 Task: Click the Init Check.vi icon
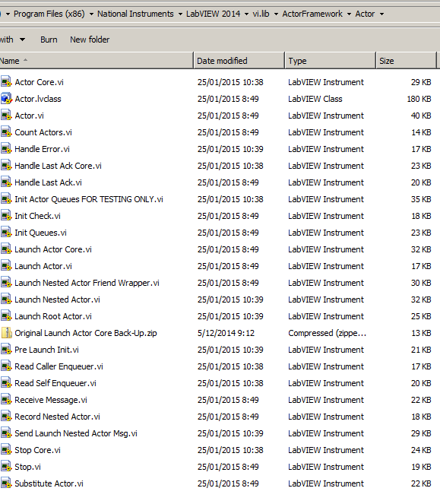coord(6,216)
